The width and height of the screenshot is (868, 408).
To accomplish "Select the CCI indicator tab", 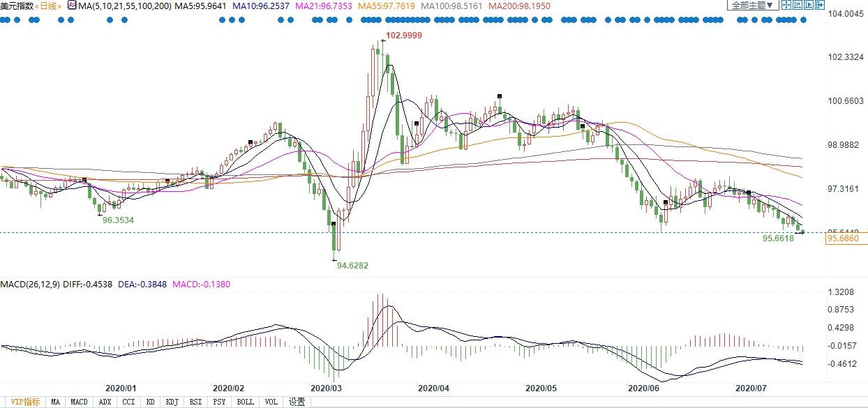I will click(x=128, y=402).
